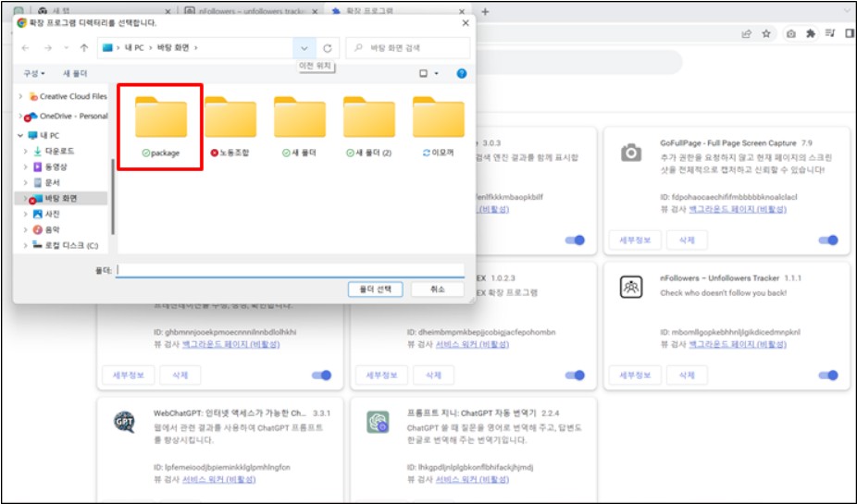
Task: Click the 바탕 화면 검색 search box
Action: (408, 48)
